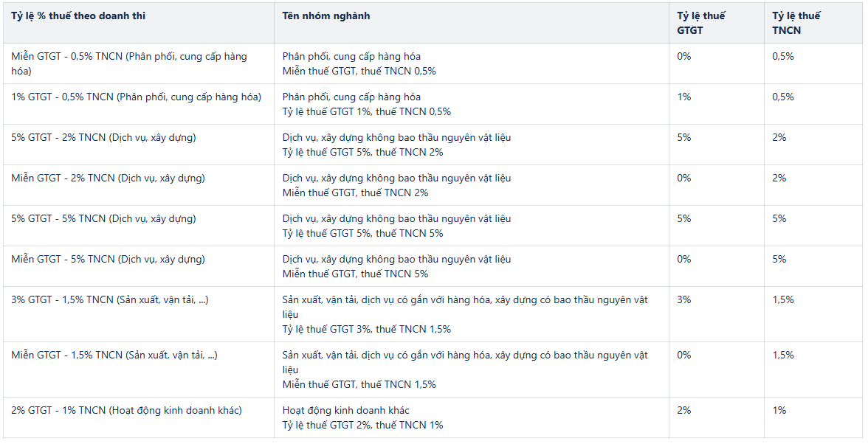Click the "Miễn thuế GTGT, thuế TNCN 0,5%" text

point(359,71)
